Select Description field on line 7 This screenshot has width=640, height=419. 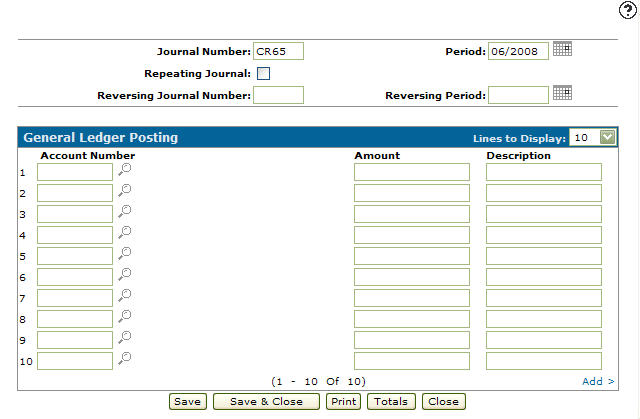(x=544, y=298)
